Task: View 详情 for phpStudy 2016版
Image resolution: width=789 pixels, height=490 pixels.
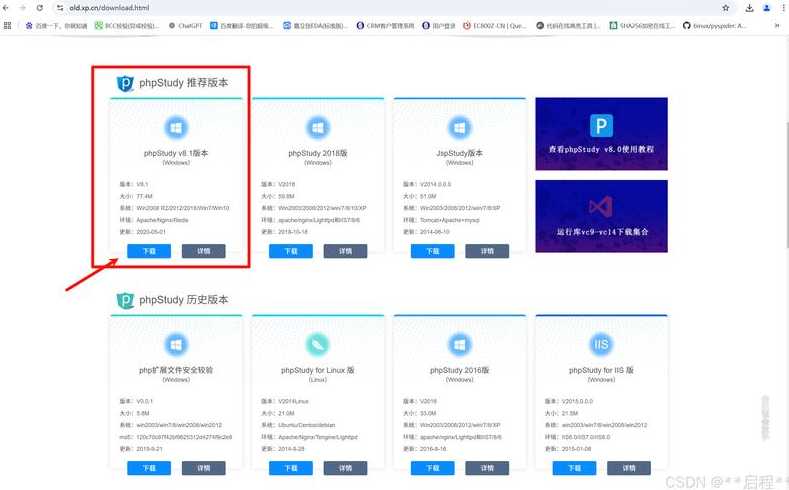Action: pyautogui.click(x=487, y=468)
